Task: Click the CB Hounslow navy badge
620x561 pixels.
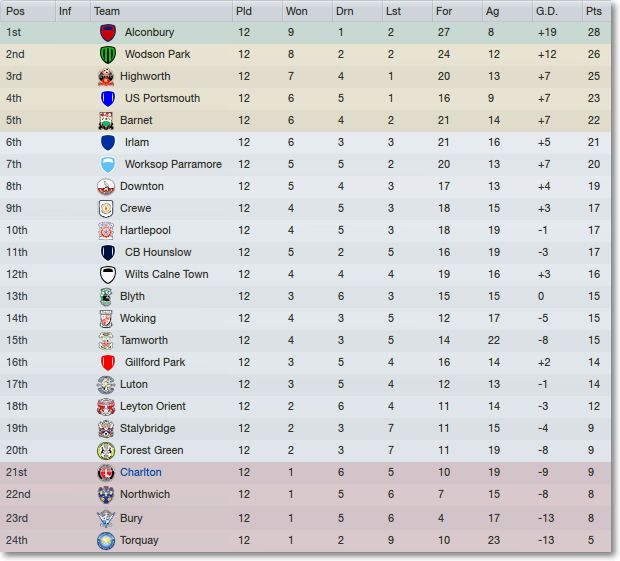Action: tap(108, 253)
